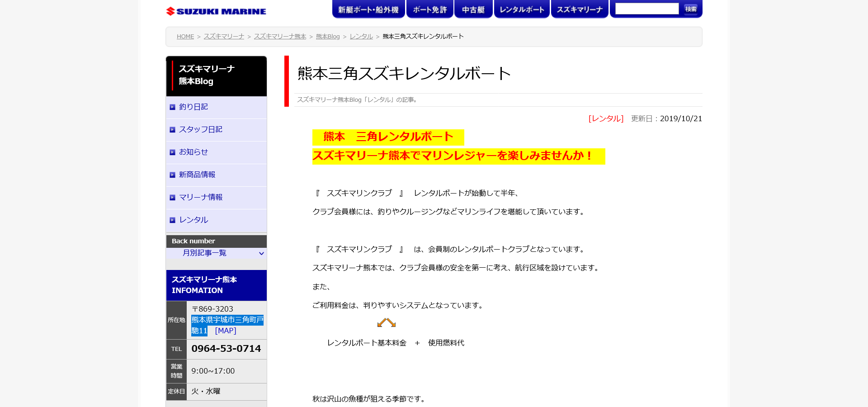
Task: Click スズキマリーナ熊本Blog sidebar header
Action: coord(217,76)
